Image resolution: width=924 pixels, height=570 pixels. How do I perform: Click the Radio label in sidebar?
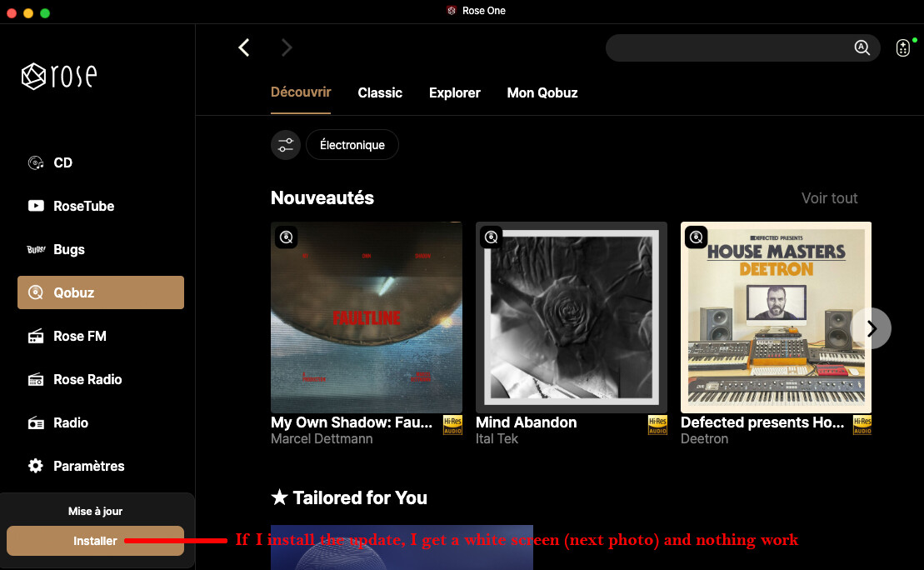(x=71, y=422)
